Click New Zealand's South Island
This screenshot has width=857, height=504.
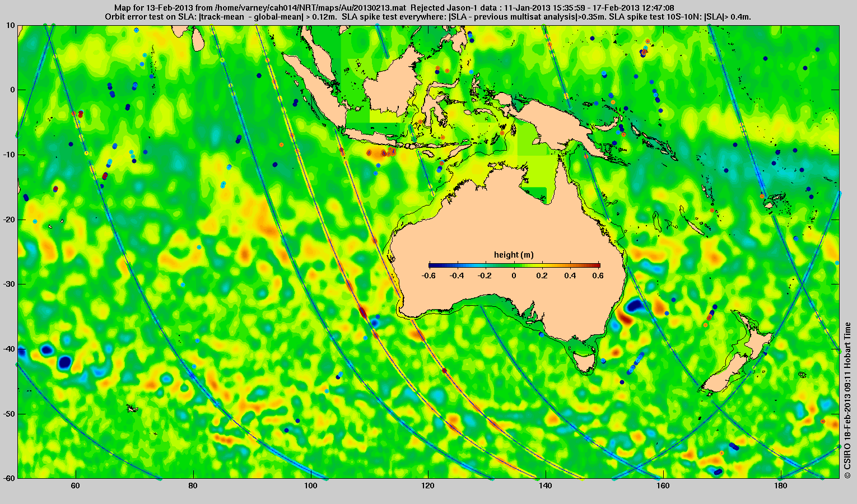coord(727,374)
